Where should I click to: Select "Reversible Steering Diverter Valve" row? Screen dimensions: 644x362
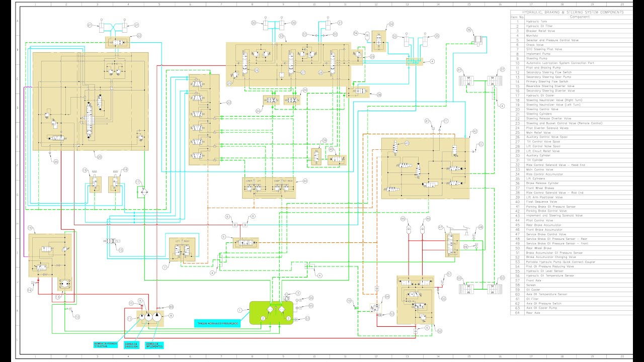(571, 86)
